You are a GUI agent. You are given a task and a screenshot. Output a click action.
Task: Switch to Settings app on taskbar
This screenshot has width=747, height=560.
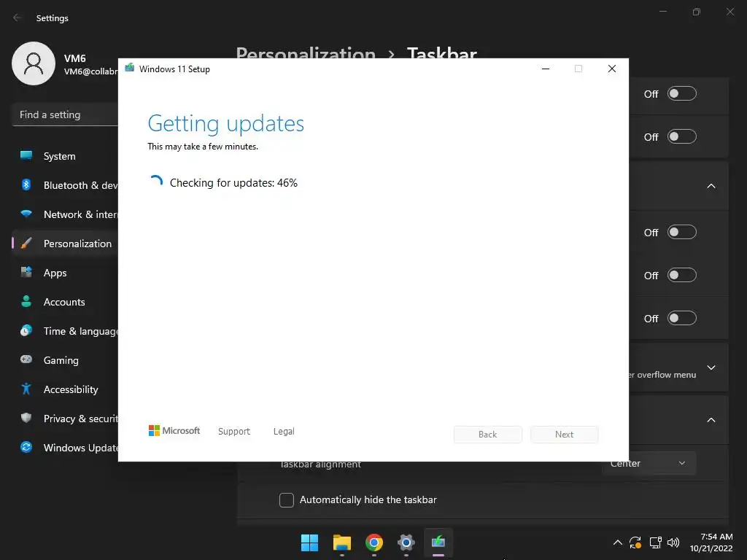(x=406, y=542)
